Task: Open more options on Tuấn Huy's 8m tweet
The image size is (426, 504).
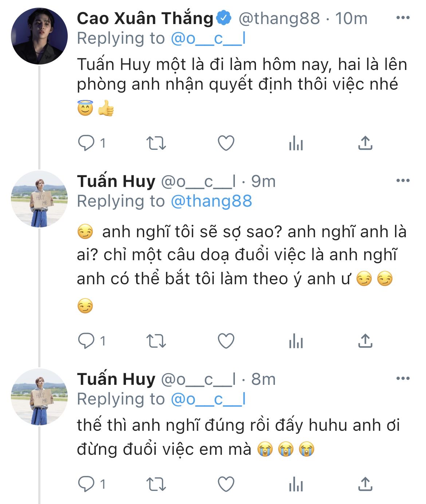Action: 403,379
